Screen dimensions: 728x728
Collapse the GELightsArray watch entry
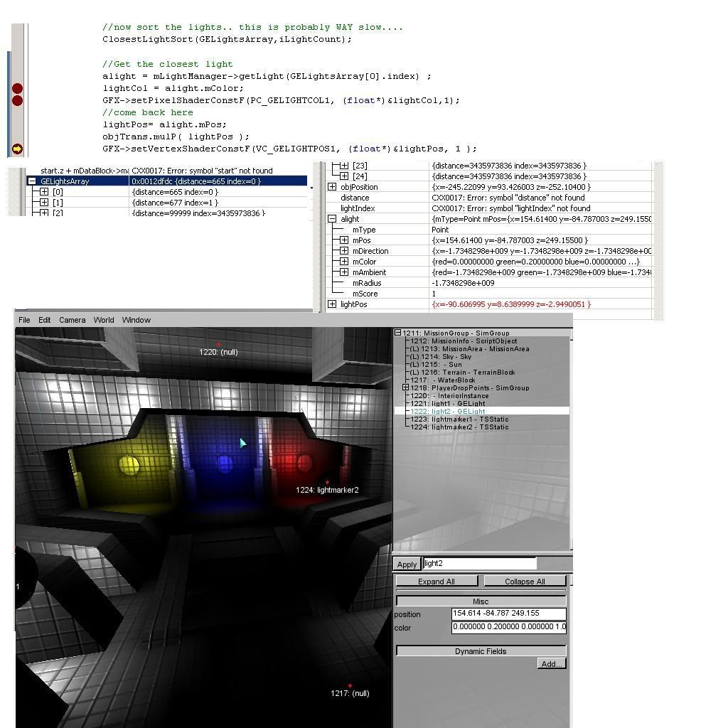(32, 181)
